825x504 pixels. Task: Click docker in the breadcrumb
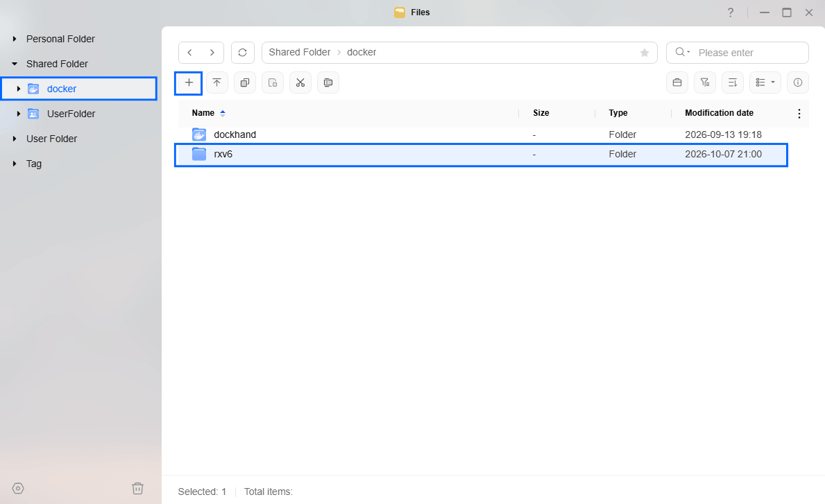click(362, 52)
